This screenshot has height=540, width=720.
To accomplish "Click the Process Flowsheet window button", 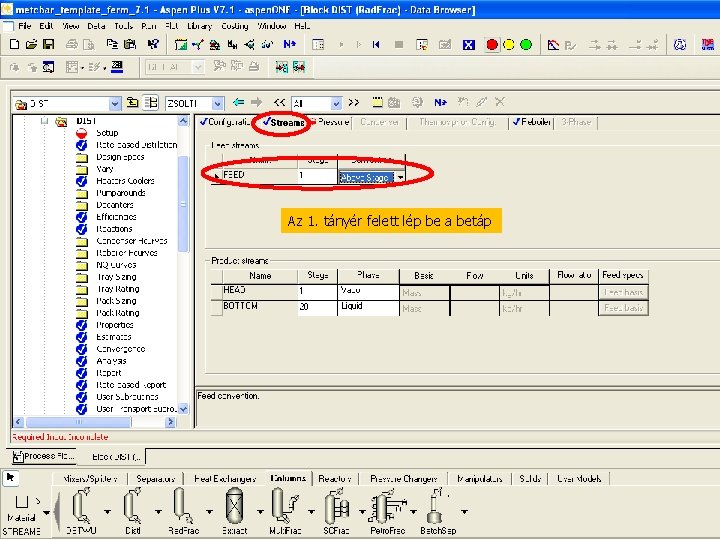I will (x=42, y=456).
